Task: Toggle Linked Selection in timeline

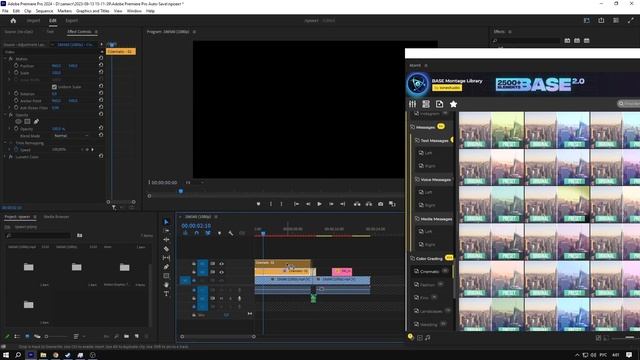Action: [208, 233]
